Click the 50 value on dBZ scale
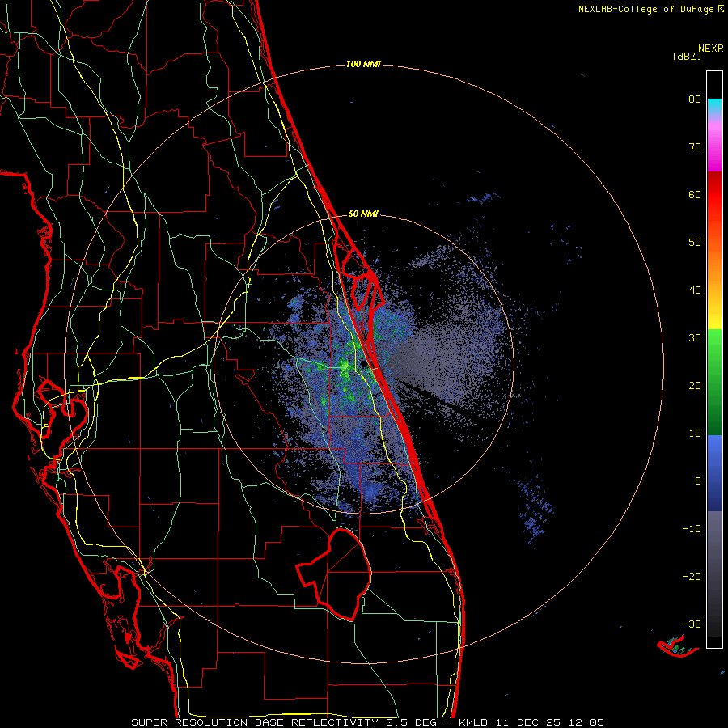The height and width of the screenshot is (728, 728). (695, 243)
